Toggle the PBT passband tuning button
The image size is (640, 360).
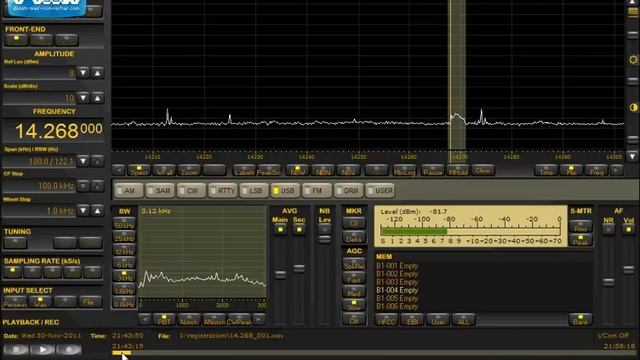(x=164, y=320)
